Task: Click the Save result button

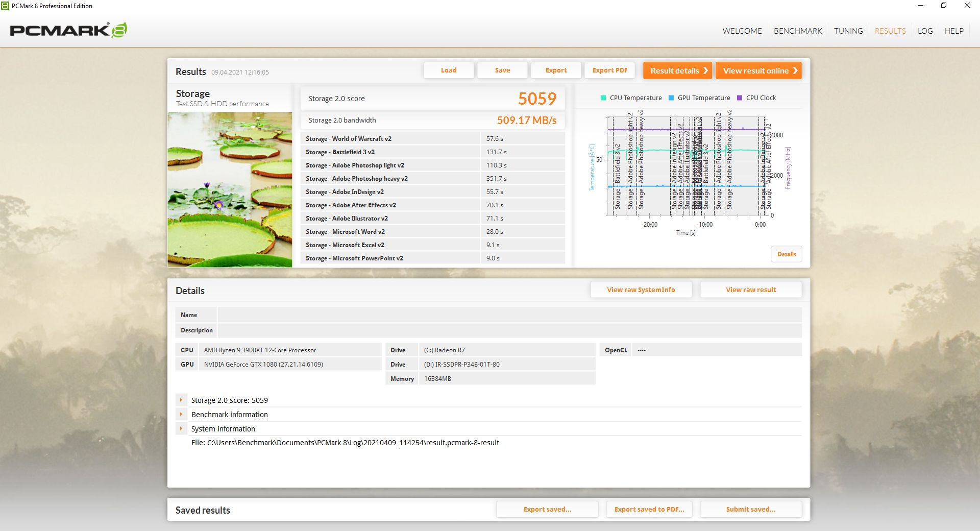Action: (x=502, y=70)
